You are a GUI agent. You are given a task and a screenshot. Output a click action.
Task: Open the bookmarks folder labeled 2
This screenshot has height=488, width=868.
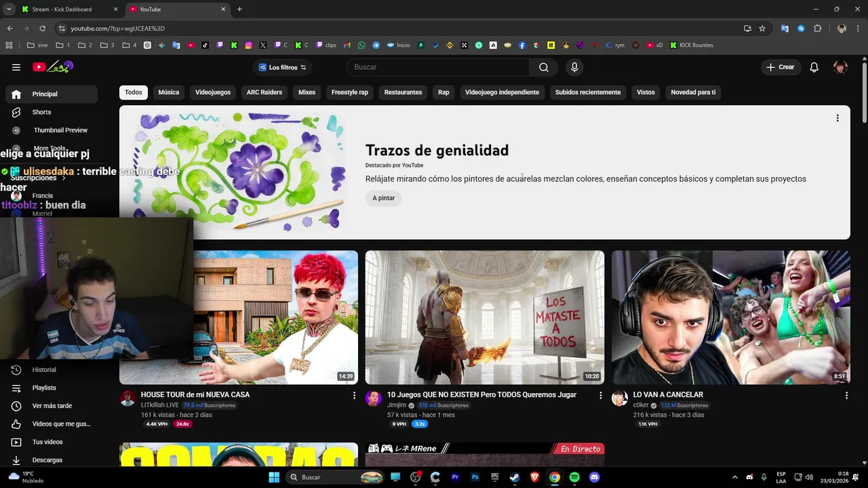85,45
